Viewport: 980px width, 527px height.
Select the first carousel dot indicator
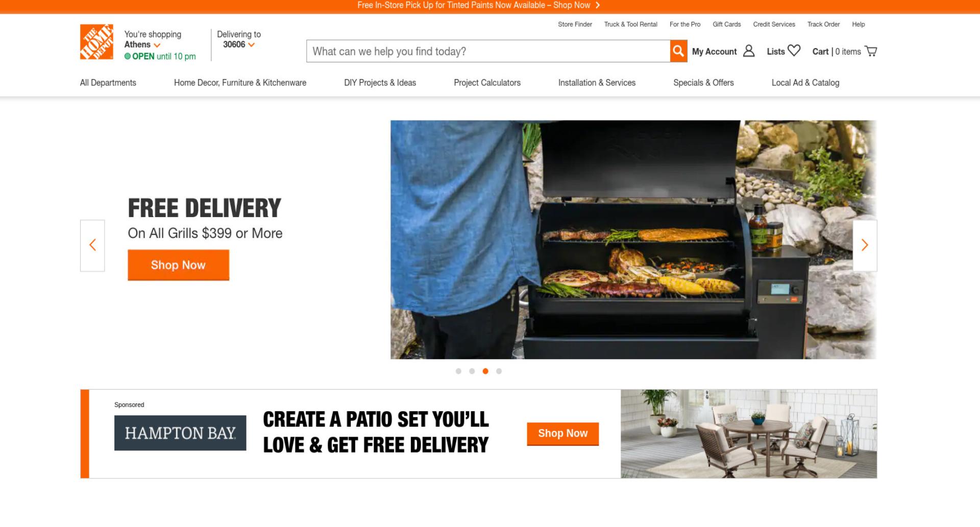(x=458, y=371)
